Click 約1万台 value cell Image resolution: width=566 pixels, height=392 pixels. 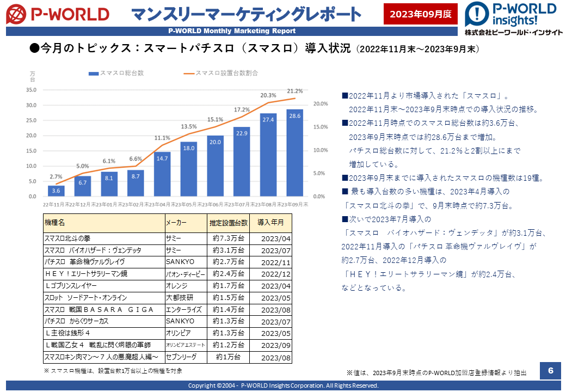(228, 357)
